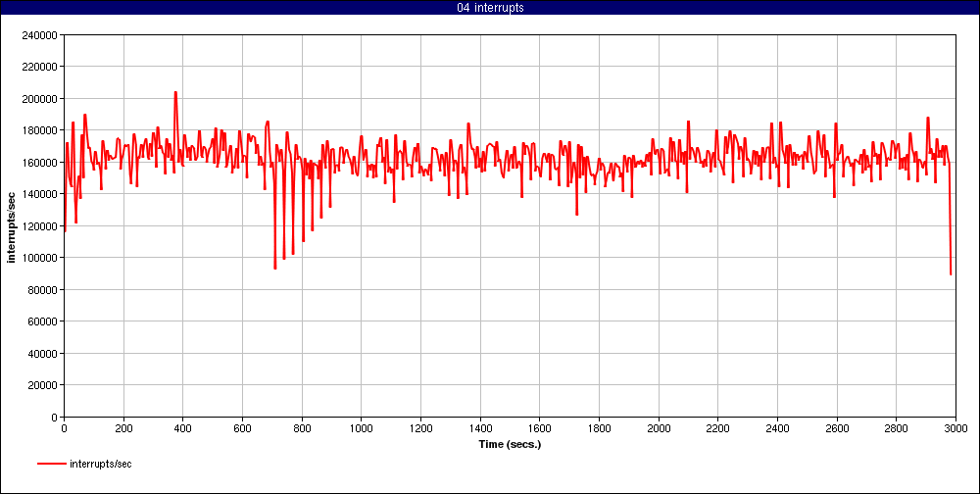Select the 200 tick on the time axis
980x494 pixels.
click(x=123, y=428)
